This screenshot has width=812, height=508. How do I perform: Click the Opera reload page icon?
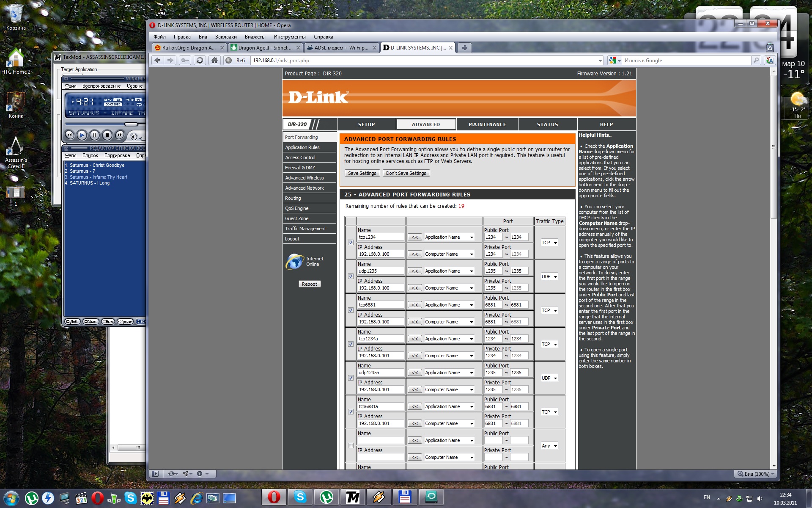[x=200, y=61]
